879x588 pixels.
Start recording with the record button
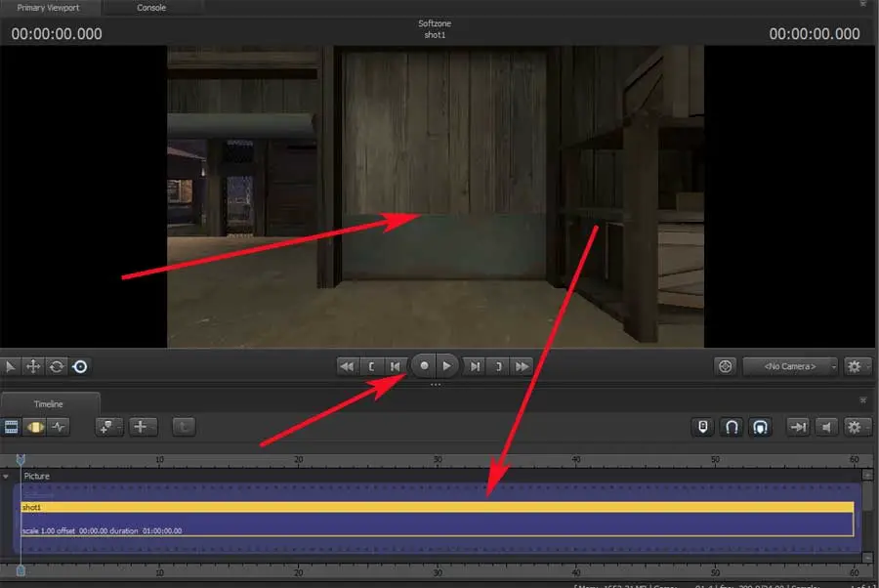pos(425,366)
